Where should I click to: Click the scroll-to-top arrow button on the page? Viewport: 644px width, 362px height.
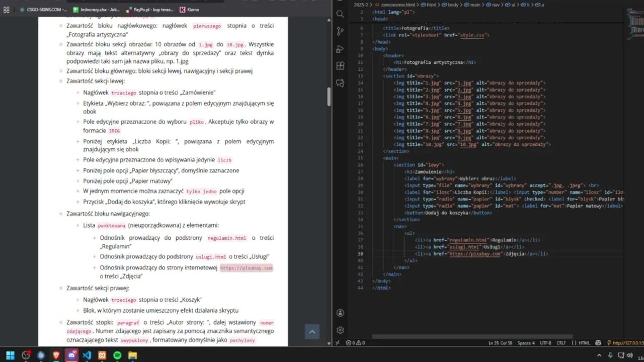click(x=312, y=331)
